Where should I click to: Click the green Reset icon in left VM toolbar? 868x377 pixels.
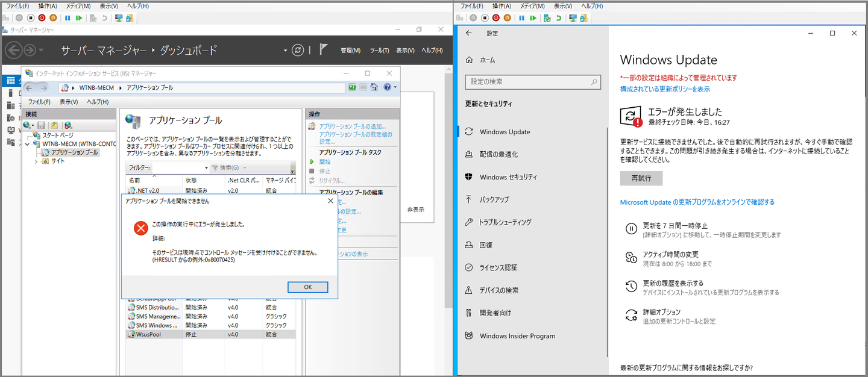pos(79,18)
